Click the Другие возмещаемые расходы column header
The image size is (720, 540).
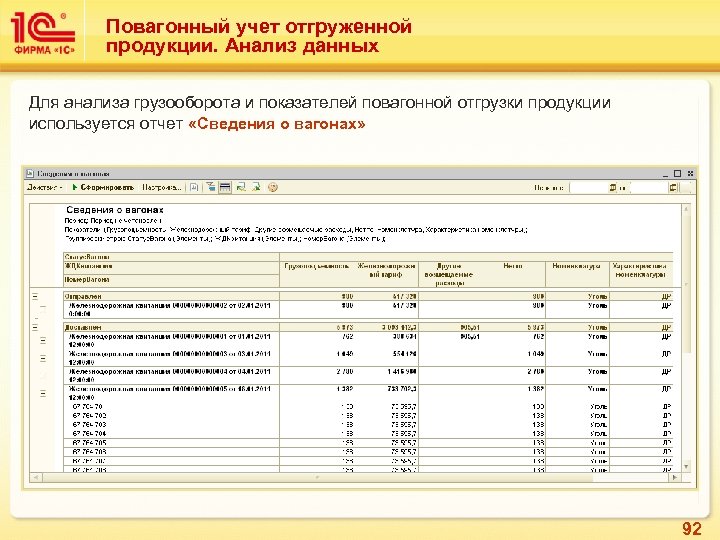(x=448, y=275)
